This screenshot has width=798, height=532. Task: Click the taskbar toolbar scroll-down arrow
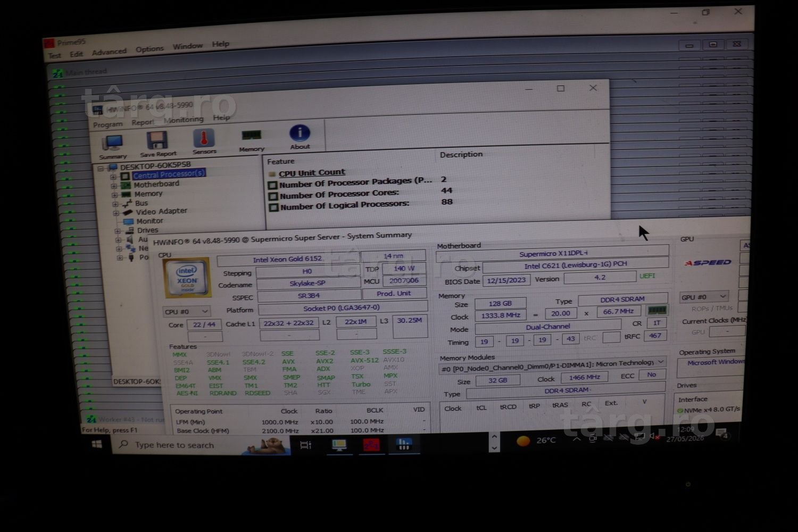pyautogui.click(x=494, y=448)
